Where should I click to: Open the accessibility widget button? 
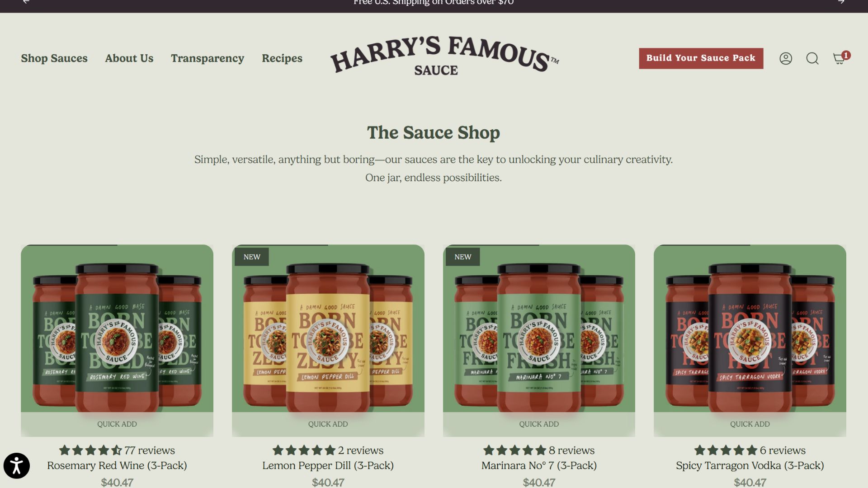(17, 465)
